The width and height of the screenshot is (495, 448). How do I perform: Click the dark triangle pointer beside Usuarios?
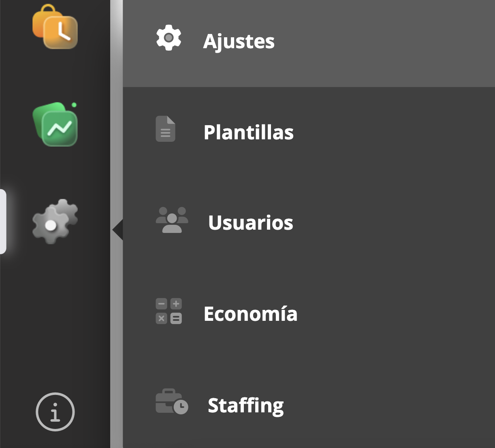pos(118,230)
